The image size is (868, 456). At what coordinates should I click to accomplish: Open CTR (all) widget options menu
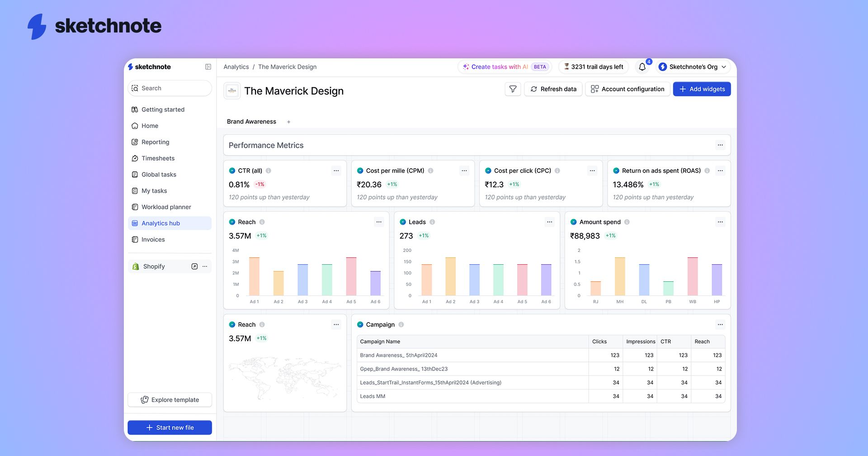point(336,171)
